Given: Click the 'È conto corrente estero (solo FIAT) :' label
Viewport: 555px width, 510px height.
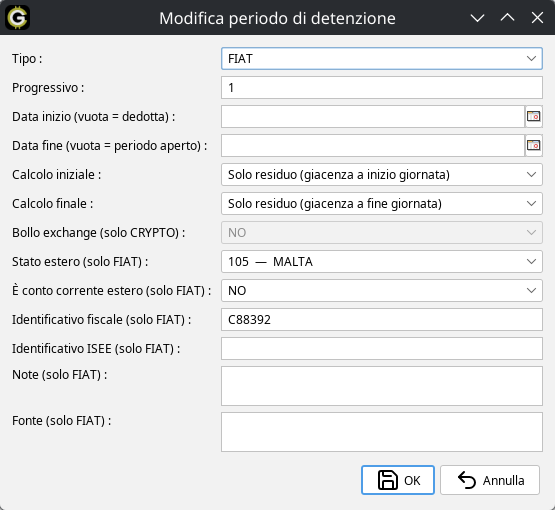Looking at the screenshot, I should click(111, 291).
